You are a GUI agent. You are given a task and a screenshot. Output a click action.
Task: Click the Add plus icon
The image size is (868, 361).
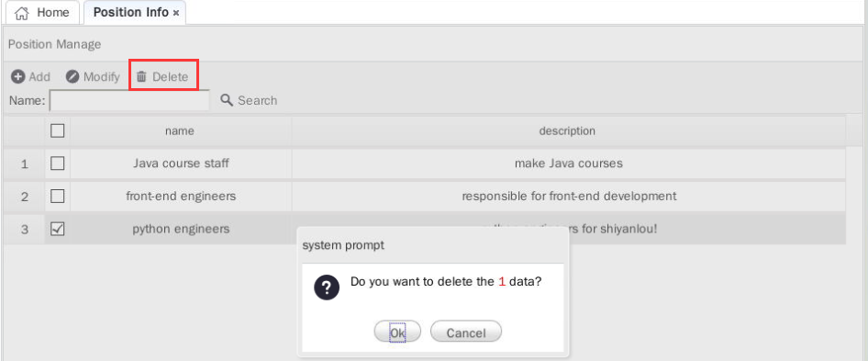[17, 76]
